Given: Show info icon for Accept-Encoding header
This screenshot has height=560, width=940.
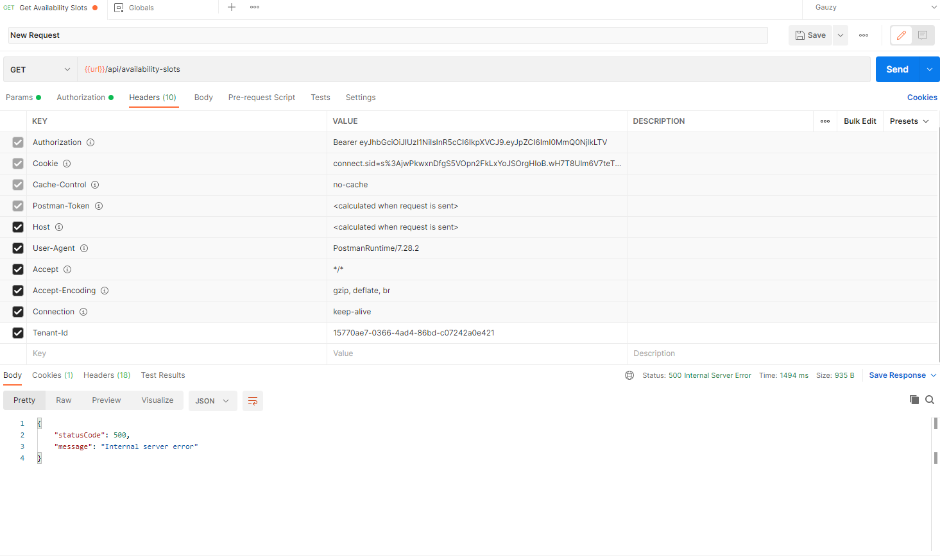Looking at the screenshot, I should pyautogui.click(x=105, y=291).
